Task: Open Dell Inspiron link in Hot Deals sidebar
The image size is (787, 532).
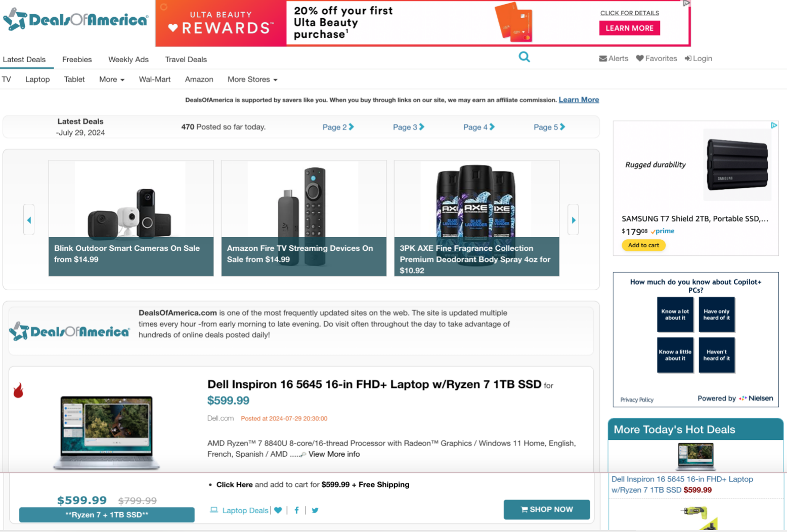Action: [682, 484]
